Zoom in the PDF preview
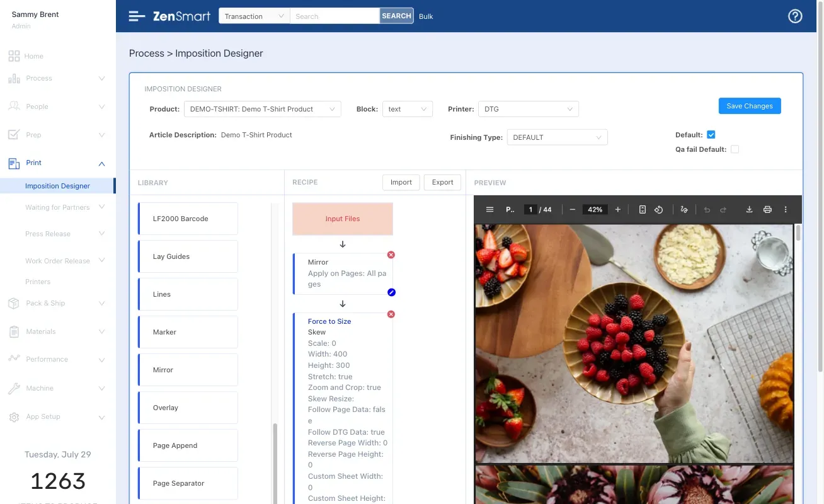The width and height of the screenshot is (824, 504). pyautogui.click(x=617, y=210)
